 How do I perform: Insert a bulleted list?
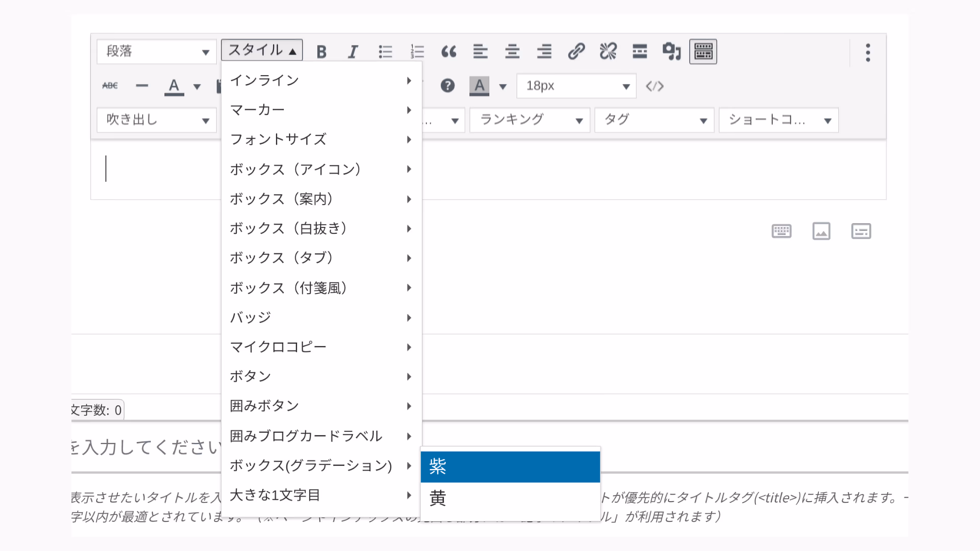pos(385,51)
